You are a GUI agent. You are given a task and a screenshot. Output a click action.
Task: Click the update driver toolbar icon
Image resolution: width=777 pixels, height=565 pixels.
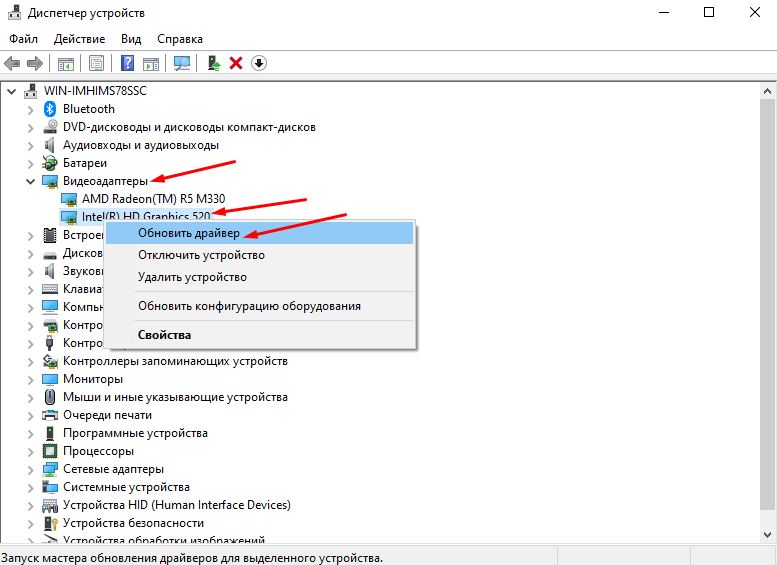coord(214,63)
